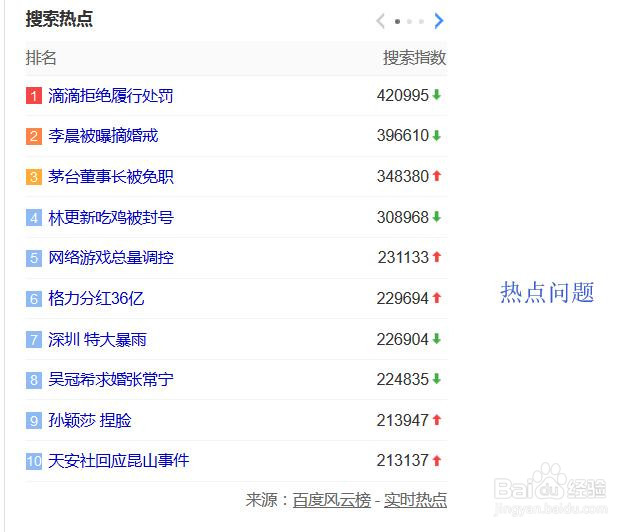This screenshot has width=644, height=532.
Task: Click search index value 224835
Action: 403,379
